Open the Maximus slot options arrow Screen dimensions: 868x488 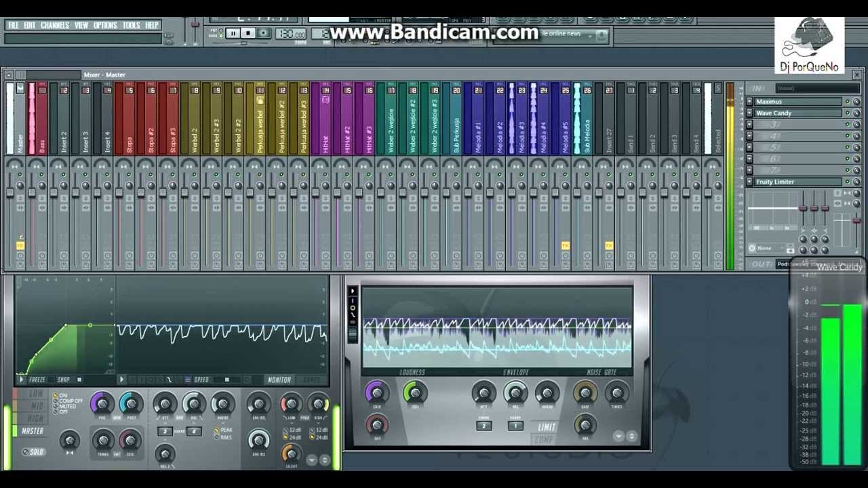[749, 102]
